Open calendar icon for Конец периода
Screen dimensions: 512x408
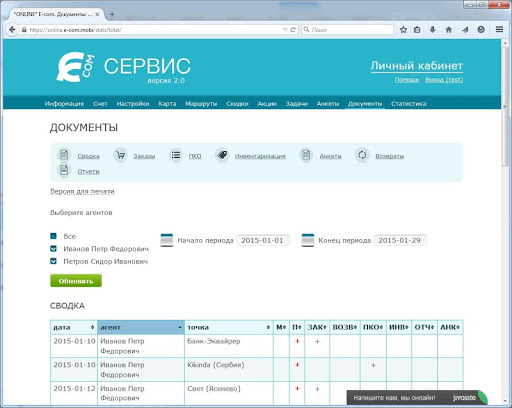tap(308, 240)
